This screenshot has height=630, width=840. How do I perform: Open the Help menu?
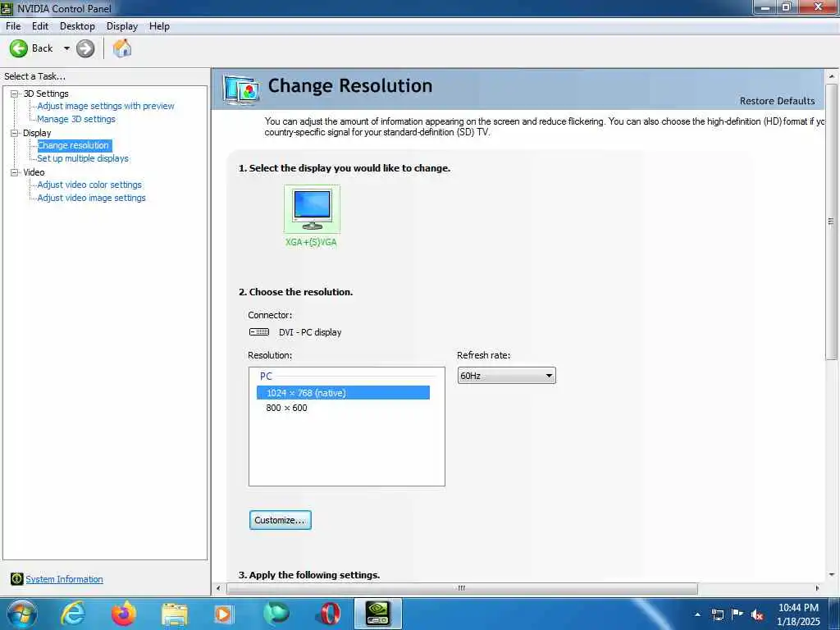159,26
